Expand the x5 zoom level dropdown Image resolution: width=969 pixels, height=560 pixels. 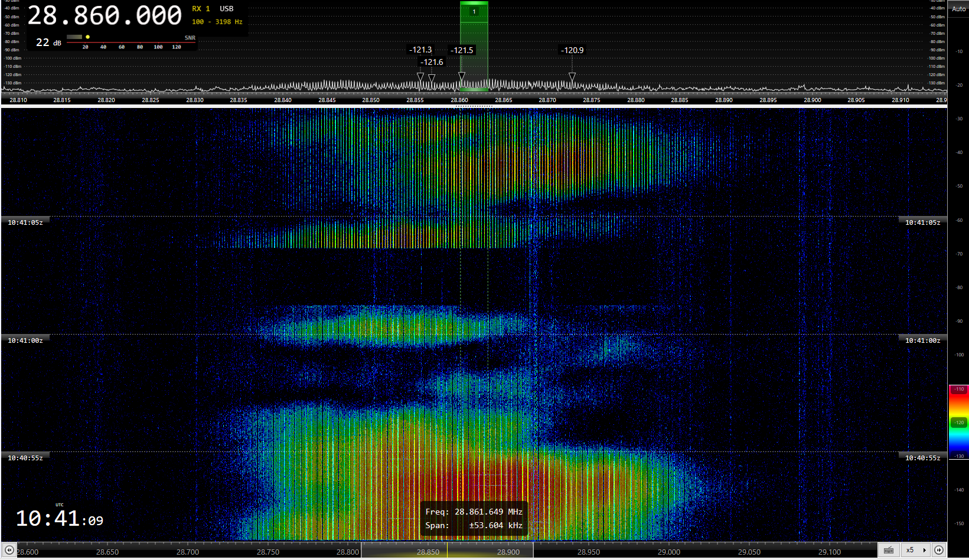click(916, 550)
